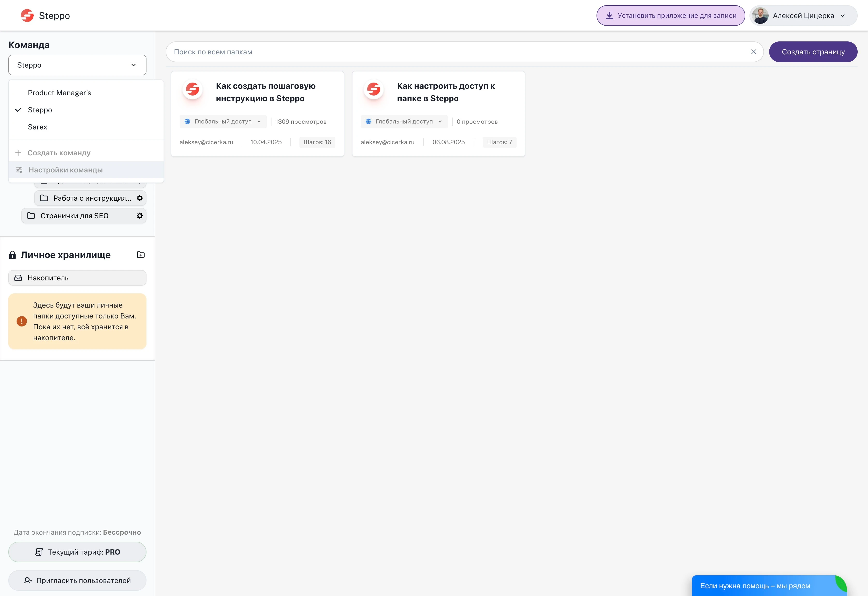Click the download icon in the recording app button
Image resolution: width=868 pixels, height=596 pixels.
[610, 15]
